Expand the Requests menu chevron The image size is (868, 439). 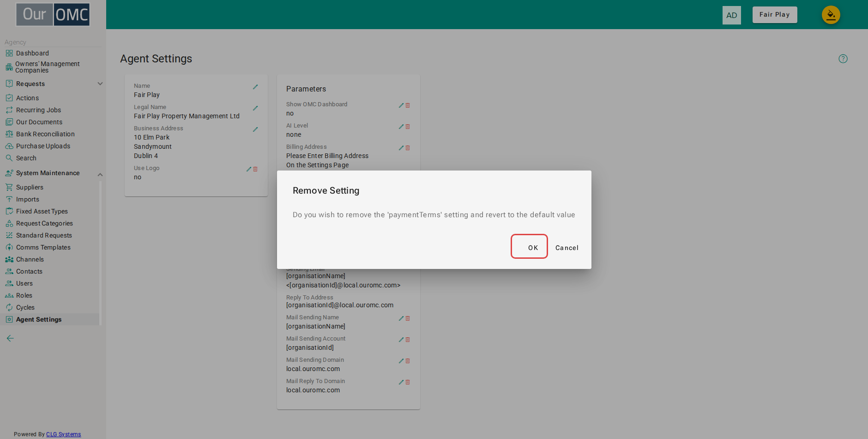100,84
